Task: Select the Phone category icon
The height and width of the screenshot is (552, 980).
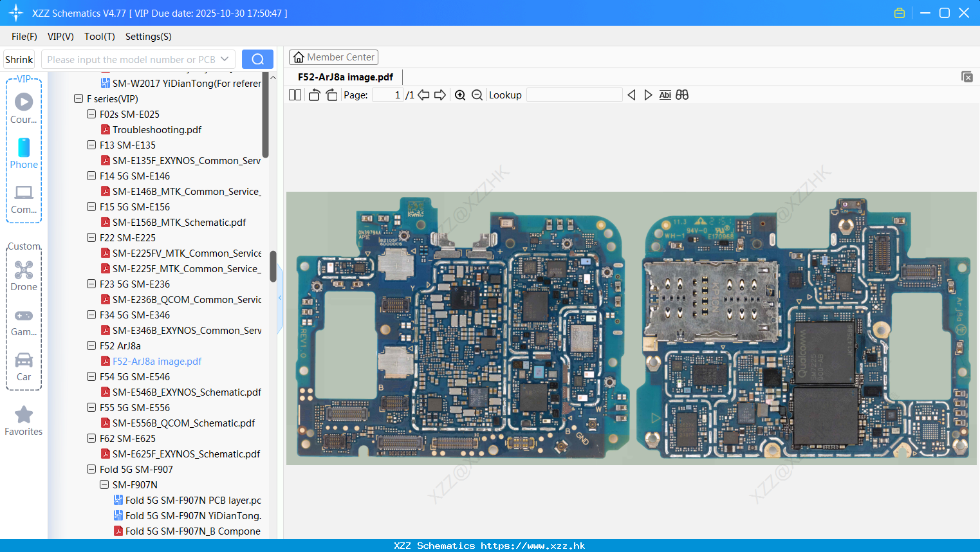Action: 24,153
